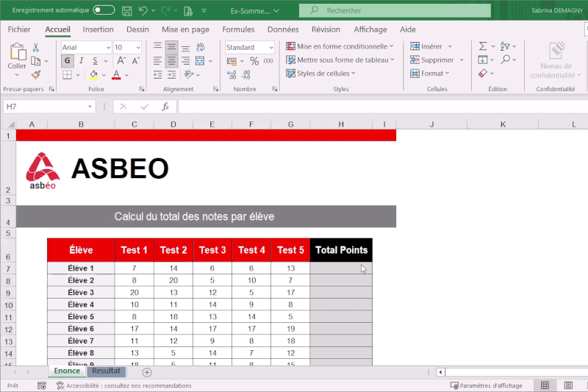Screen dimensions: 588x392
Task: Click the Save (disk) icon
Action: point(126,11)
